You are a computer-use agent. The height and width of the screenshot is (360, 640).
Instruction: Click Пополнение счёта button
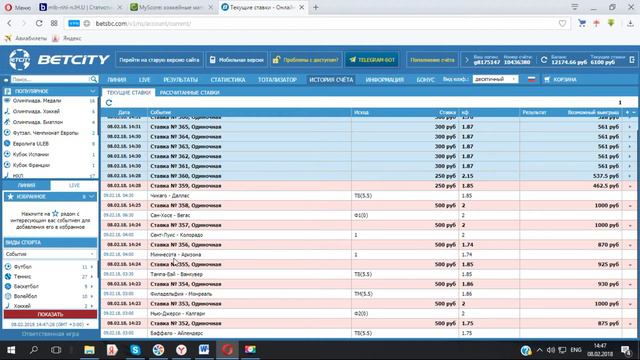[x=432, y=60]
